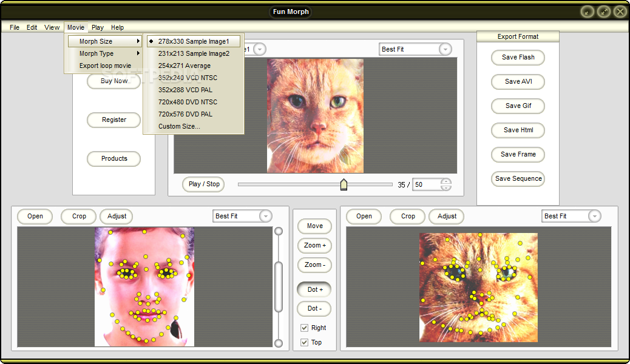
Task: Select 254x271 Average size
Action: (x=194, y=66)
